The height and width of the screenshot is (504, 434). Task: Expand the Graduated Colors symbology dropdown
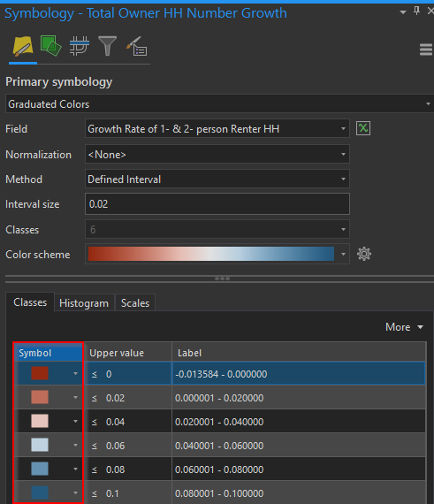(219, 103)
